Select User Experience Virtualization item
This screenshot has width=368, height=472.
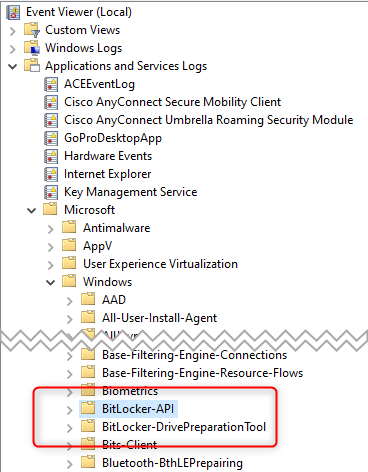point(160,264)
